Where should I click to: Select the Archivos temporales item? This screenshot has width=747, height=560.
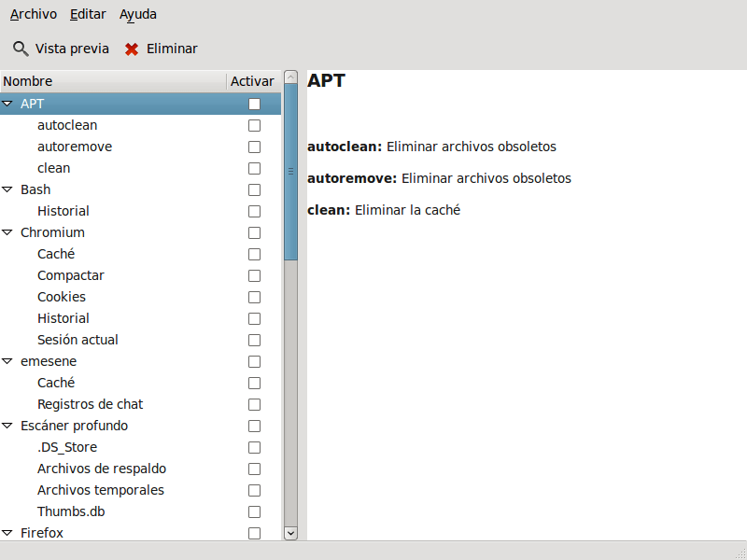point(101,490)
